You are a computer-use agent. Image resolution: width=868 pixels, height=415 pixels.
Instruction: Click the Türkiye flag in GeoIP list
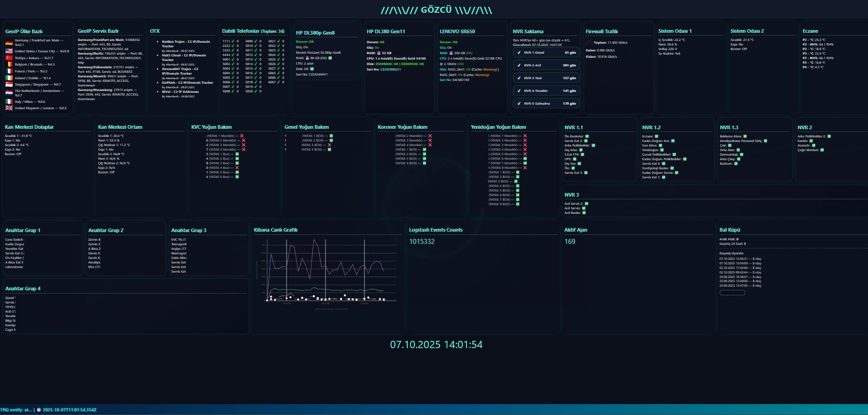9,58
